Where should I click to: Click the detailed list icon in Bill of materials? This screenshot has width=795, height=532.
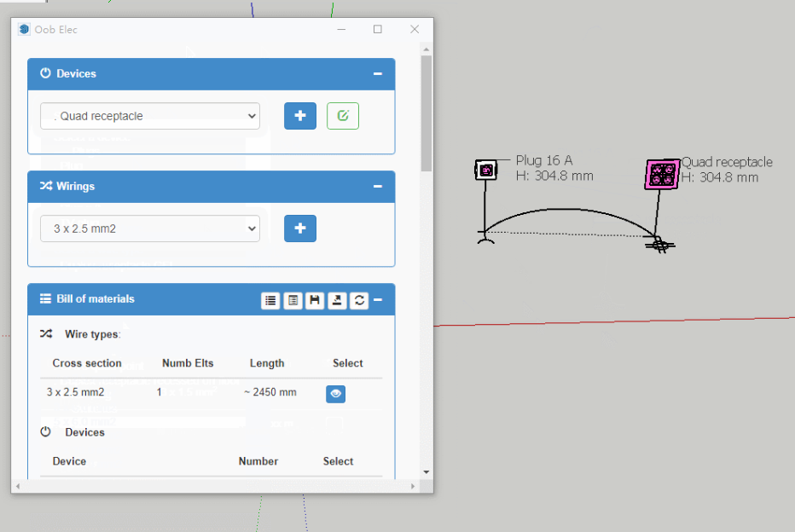(x=293, y=300)
